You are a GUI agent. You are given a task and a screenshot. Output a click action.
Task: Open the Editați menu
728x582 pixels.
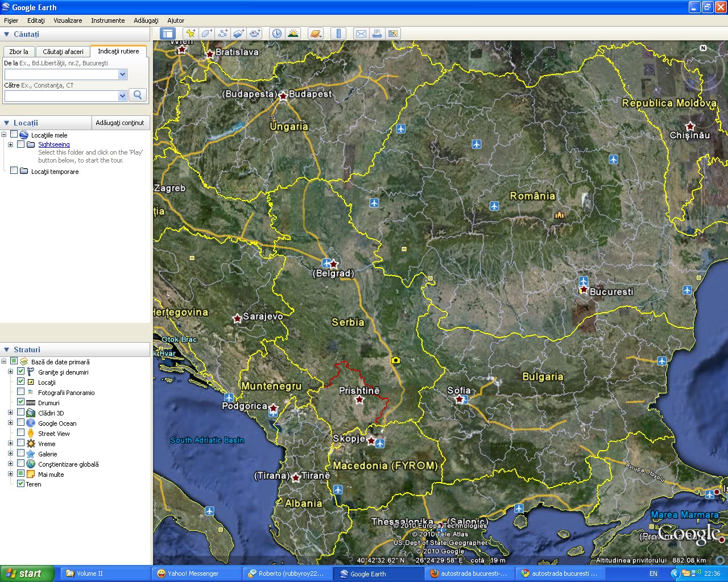click(36, 20)
